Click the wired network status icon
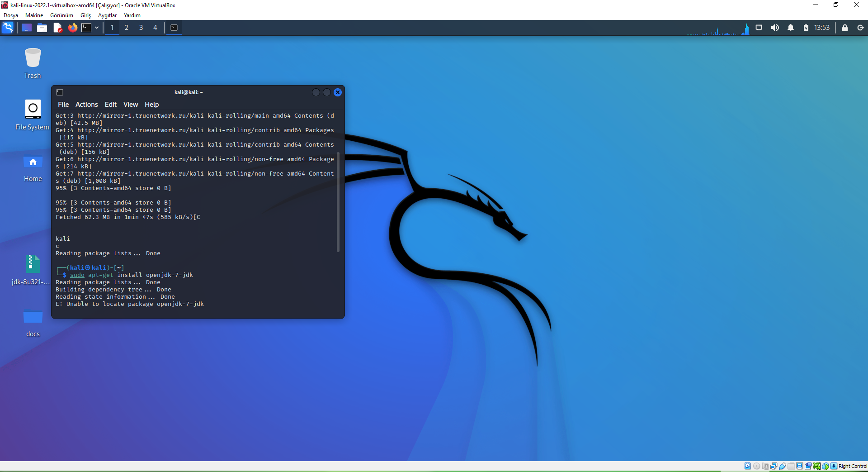 pos(759,28)
